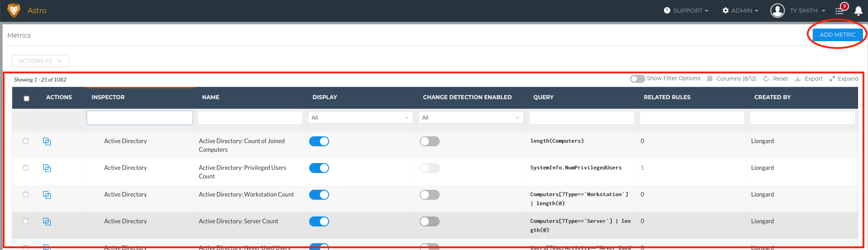Sort by the Created By column header
Viewport: 868px width, 250px height.
point(772,97)
